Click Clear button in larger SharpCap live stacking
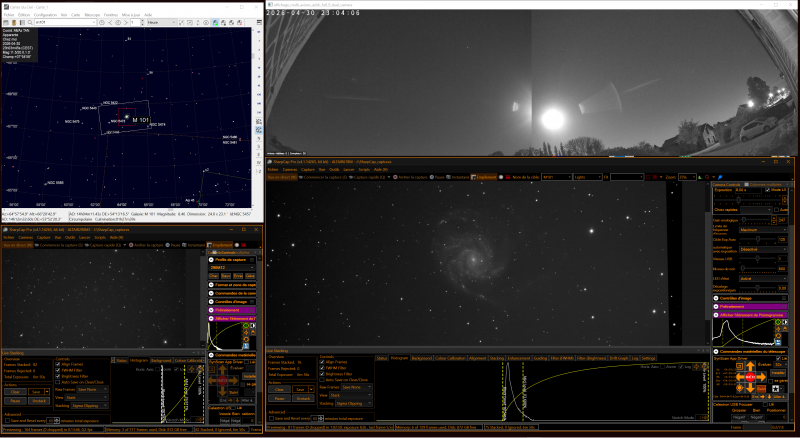The width and height of the screenshot is (800, 438). [x=280, y=390]
